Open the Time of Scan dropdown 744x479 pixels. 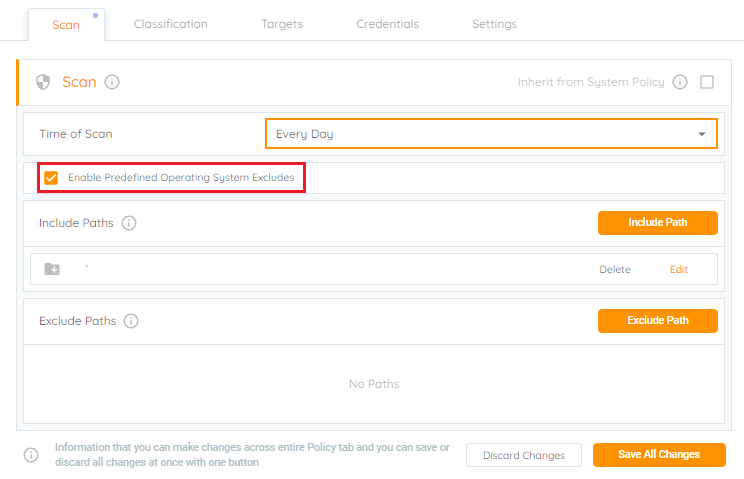pos(491,134)
